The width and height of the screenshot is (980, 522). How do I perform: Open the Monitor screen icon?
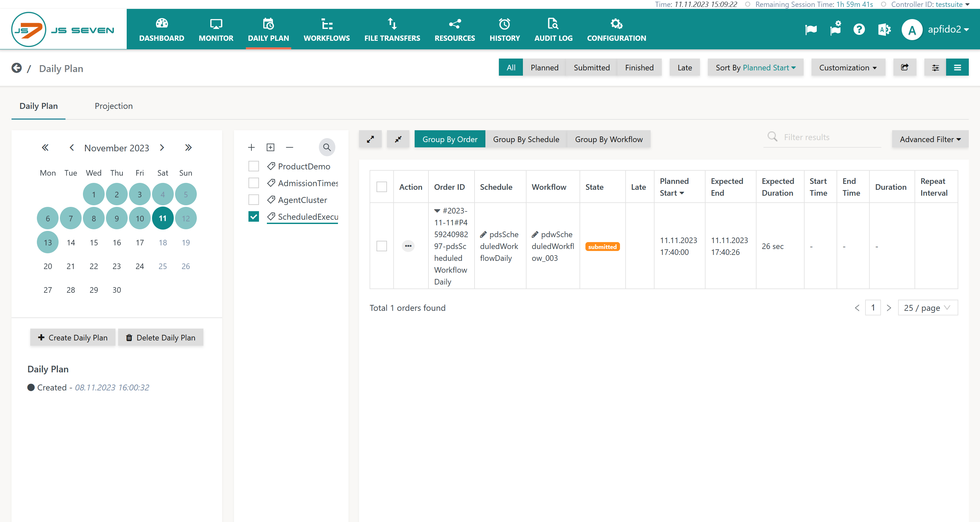[216, 24]
